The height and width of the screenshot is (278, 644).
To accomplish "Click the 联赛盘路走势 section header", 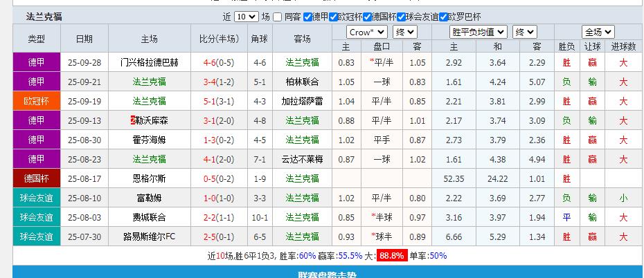I will coord(328,274).
